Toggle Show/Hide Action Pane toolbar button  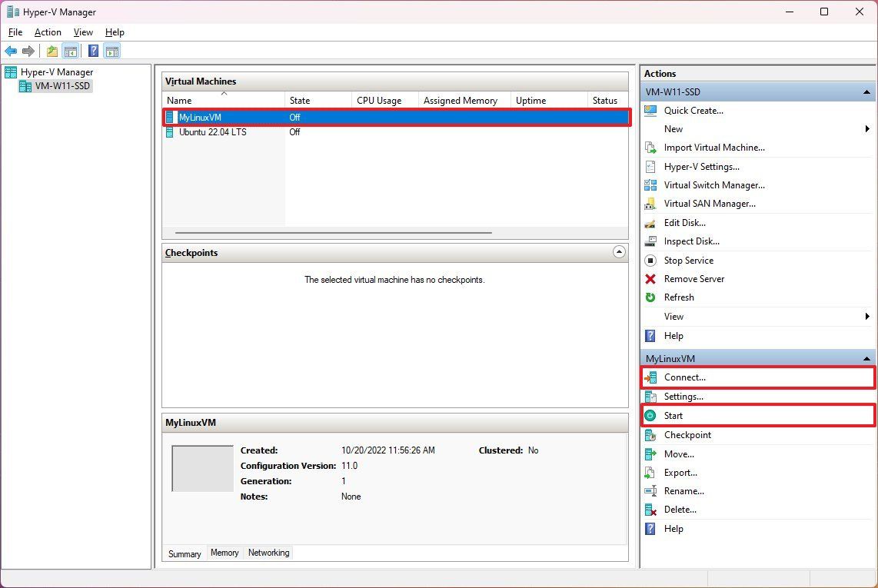pyautogui.click(x=112, y=51)
